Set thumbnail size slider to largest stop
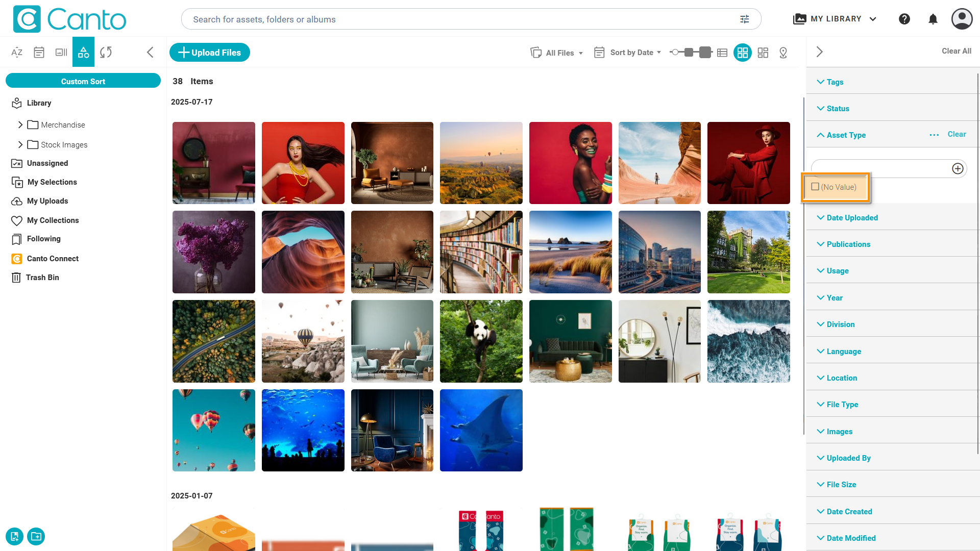This screenshot has height=551, width=980. coord(705,52)
